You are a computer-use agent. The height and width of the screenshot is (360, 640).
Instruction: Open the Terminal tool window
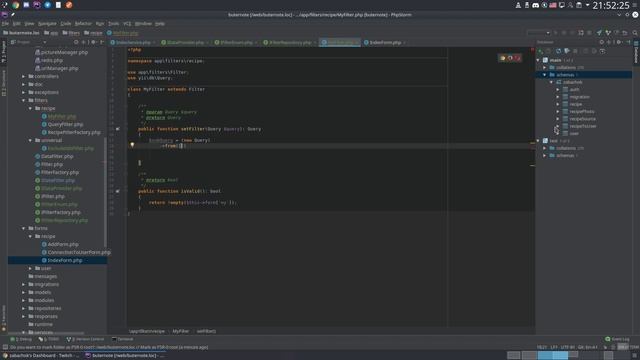point(122,339)
